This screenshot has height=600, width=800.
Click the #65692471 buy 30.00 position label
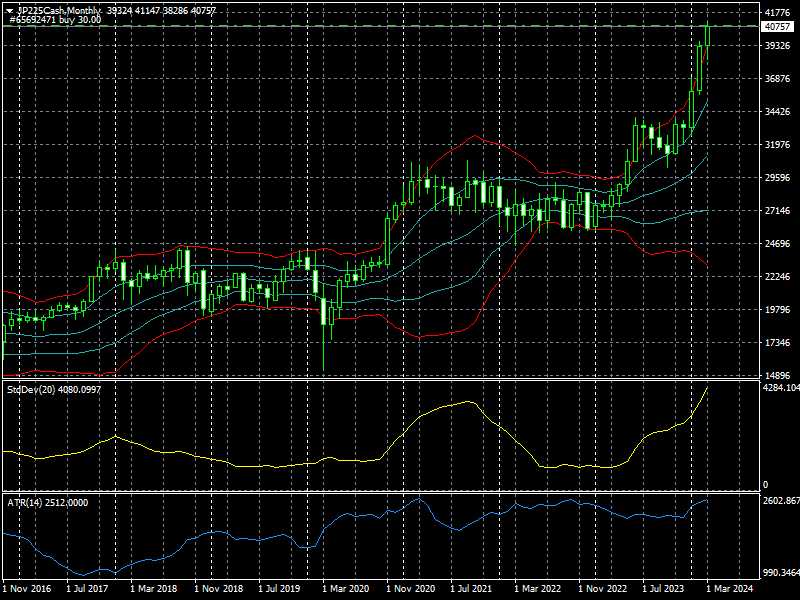[x=55, y=19]
